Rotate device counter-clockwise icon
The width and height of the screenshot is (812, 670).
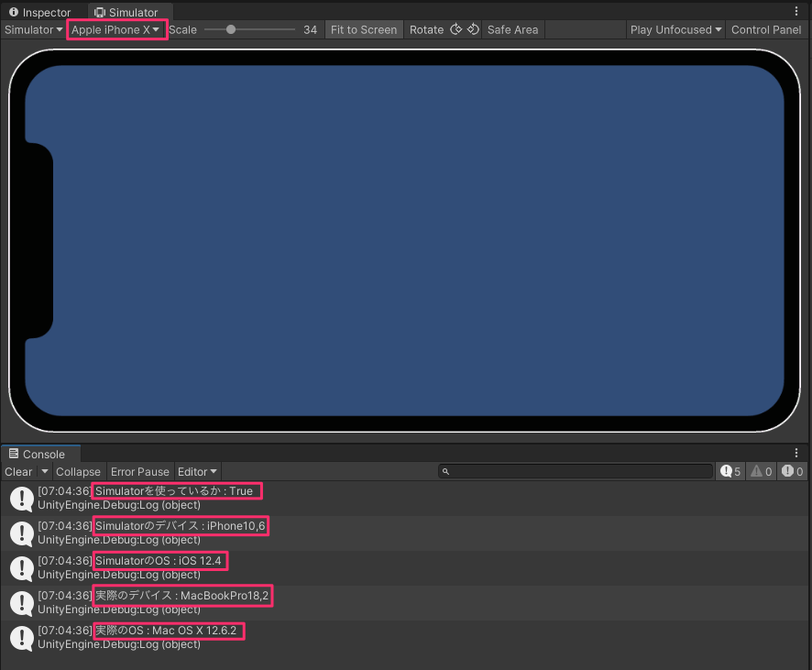click(x=455, y=29)
